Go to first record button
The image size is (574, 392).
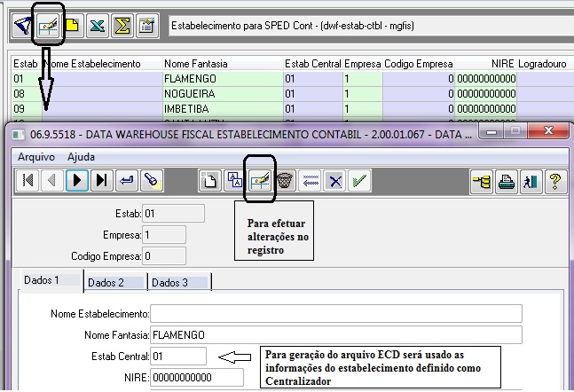(x=28, y=180)
